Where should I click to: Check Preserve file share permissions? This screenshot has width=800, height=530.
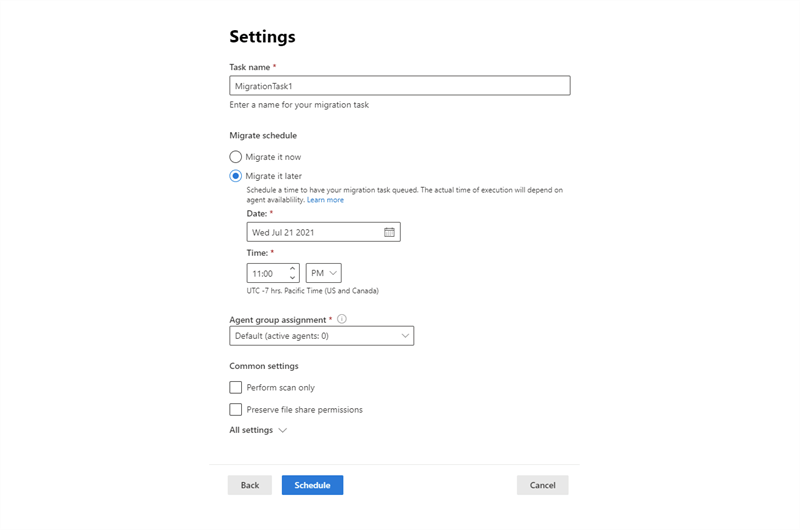(x=236, y=409)
